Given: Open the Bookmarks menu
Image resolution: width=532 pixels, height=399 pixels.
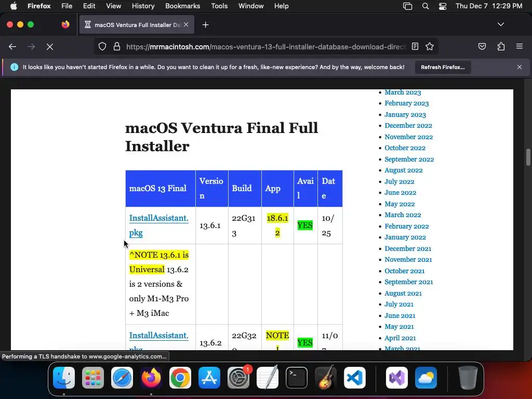Looking at the screenshot, I should point(182,6).
